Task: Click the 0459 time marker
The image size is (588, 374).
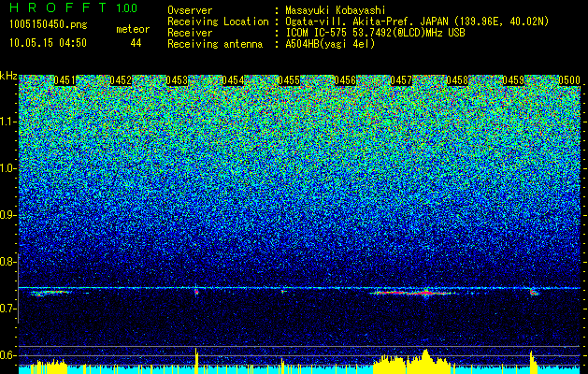Action: coord(513,80)
